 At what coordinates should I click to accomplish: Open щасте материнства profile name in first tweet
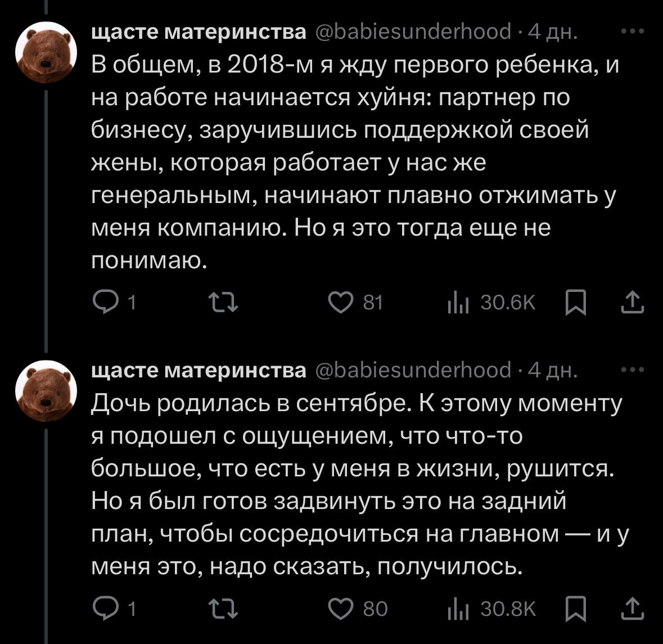tap(199, 31)
